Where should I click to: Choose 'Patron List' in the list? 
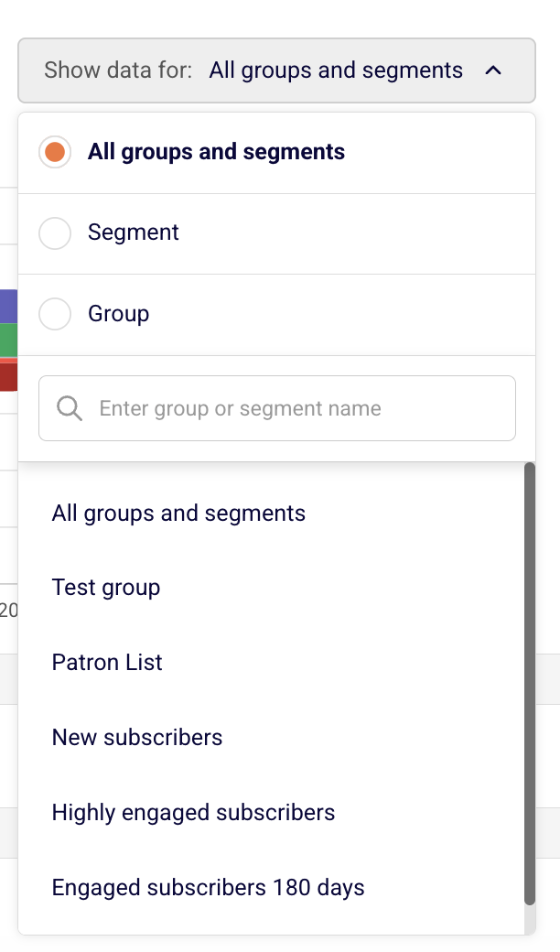point(107,663)
